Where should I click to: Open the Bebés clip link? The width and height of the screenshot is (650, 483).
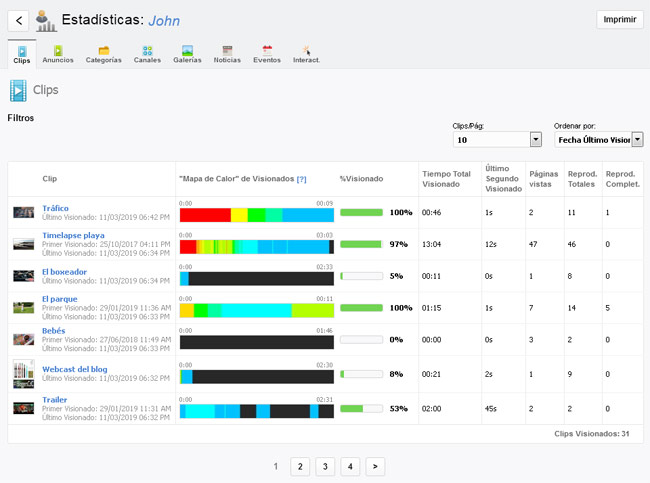tap(53, 330)
